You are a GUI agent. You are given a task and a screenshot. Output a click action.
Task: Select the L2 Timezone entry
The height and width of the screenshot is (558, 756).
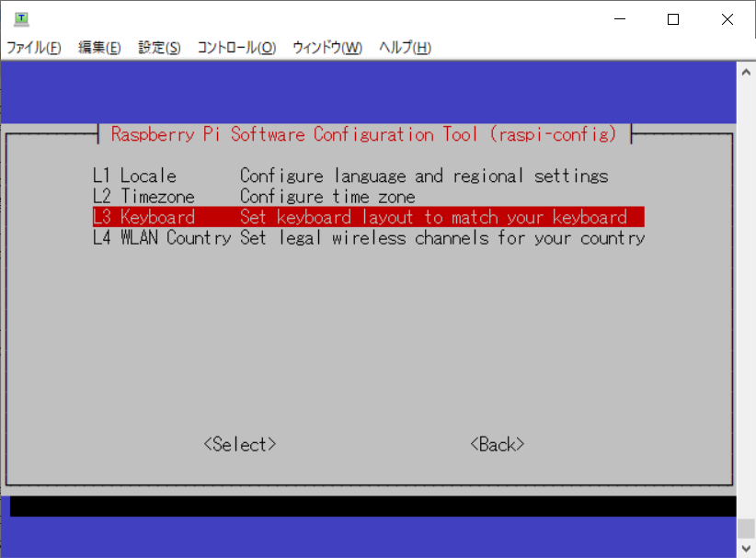[369, 197]
